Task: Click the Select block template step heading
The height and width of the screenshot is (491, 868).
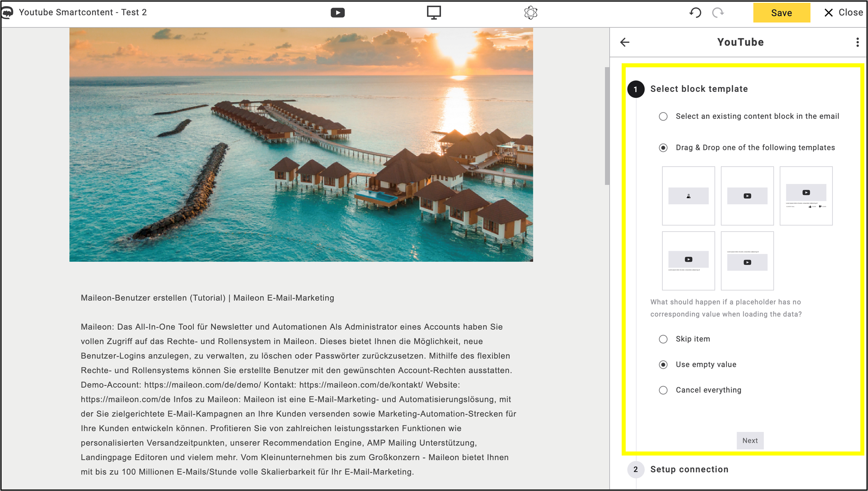Action: tap(699, 89)
